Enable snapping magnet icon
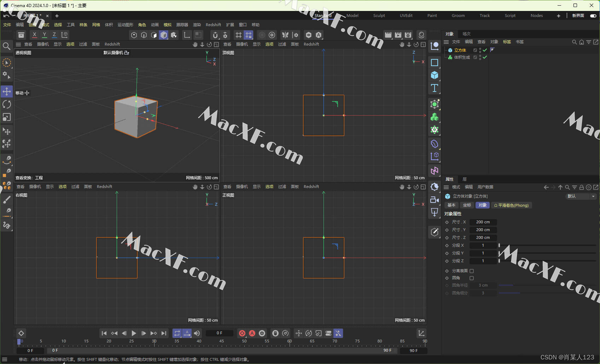 click(215, 35)
